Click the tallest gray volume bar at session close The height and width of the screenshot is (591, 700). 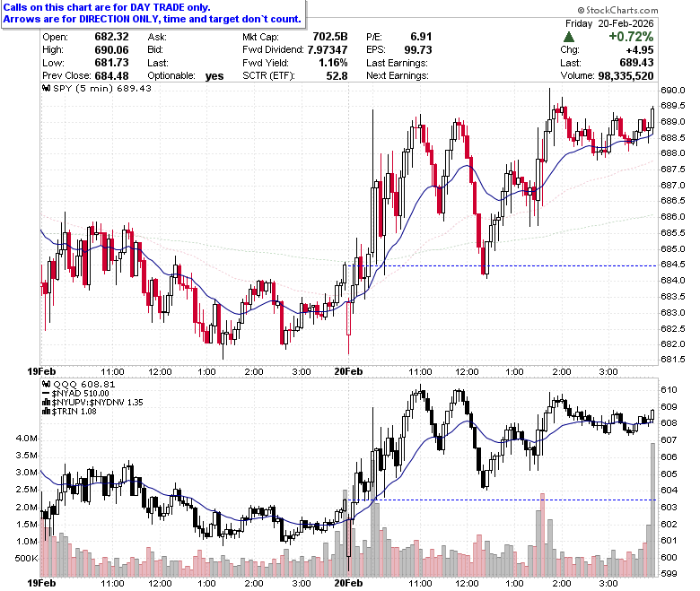click(652, 509)
